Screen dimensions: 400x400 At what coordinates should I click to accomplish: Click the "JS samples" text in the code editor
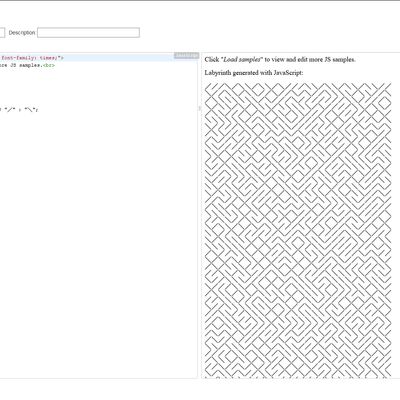[25, 65]
